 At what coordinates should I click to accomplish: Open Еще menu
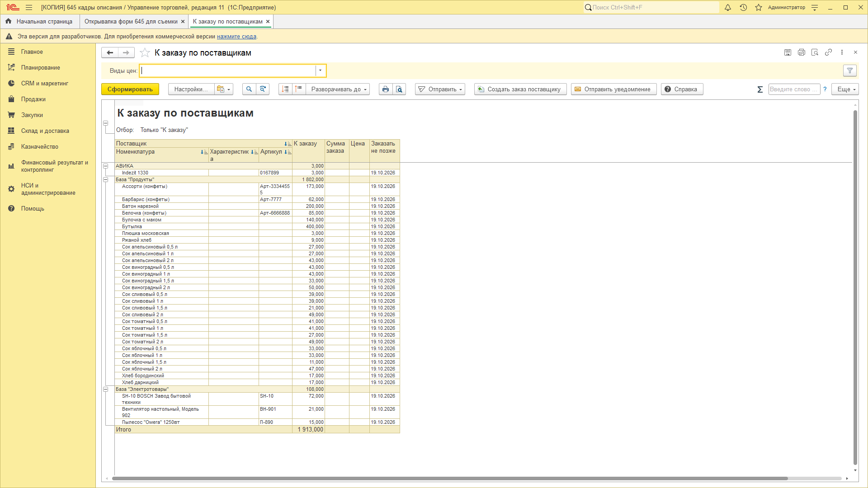click(x=845, y=89)
